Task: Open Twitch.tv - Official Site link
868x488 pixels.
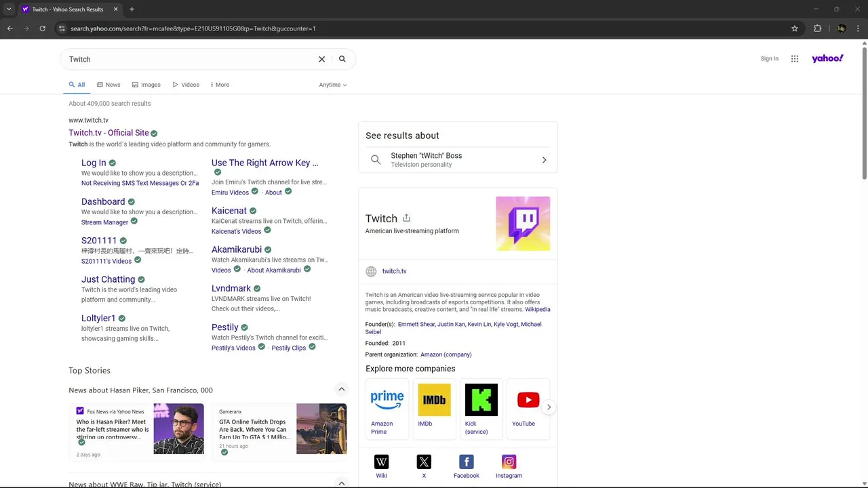Action: click(108, 133)
